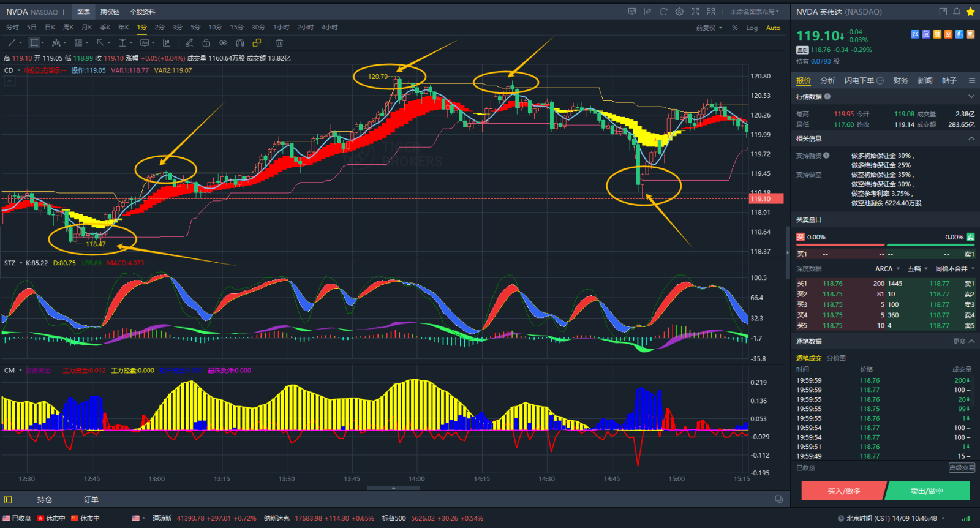Toggle the Auto scale option
Screen dimensions: 980x528
774,28
